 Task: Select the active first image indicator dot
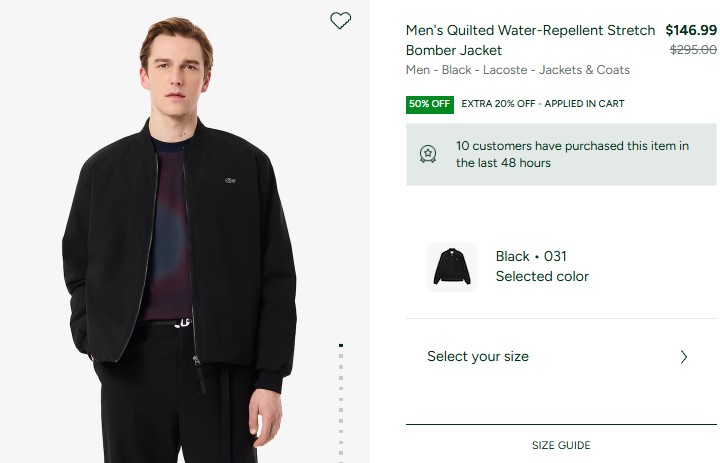click(341, 345)
